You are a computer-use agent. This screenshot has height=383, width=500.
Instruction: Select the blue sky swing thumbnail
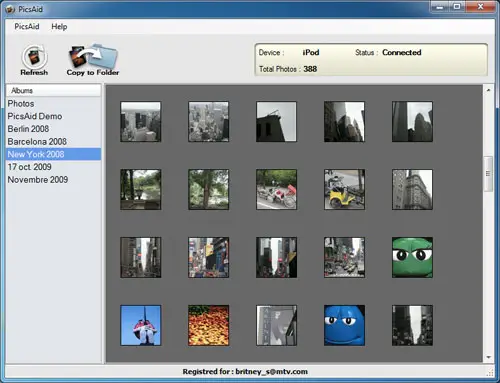pos(141,325)
